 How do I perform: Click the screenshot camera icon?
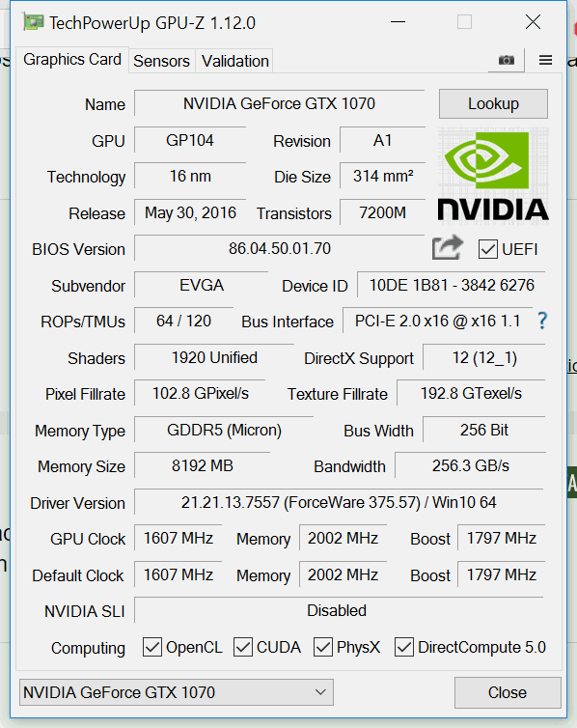coord(506,60)
